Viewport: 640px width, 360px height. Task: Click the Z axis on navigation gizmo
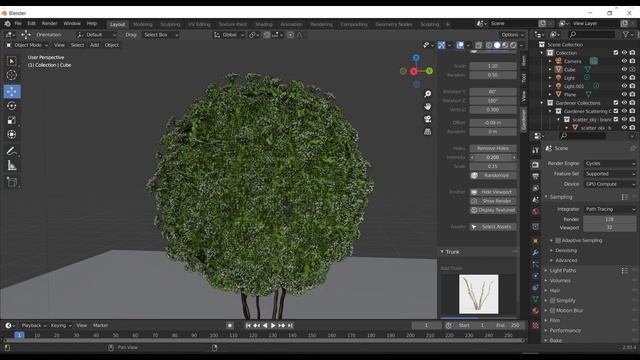(416, 58)
